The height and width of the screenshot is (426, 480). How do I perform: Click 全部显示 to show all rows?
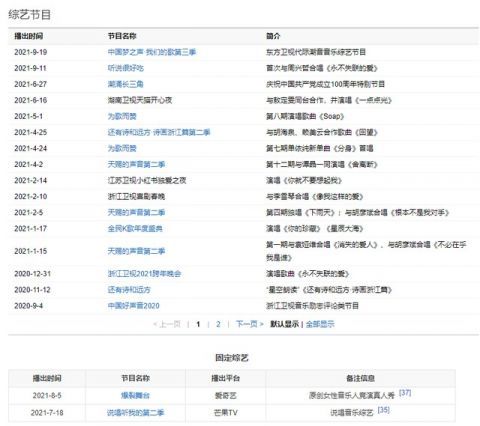coord(320,324)
